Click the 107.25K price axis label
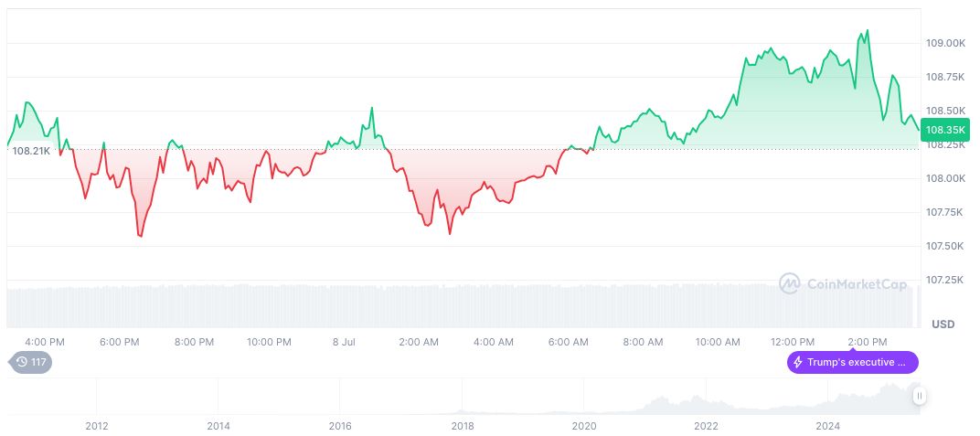This screenshot has height=436, width=980. (x=946, y=280)
